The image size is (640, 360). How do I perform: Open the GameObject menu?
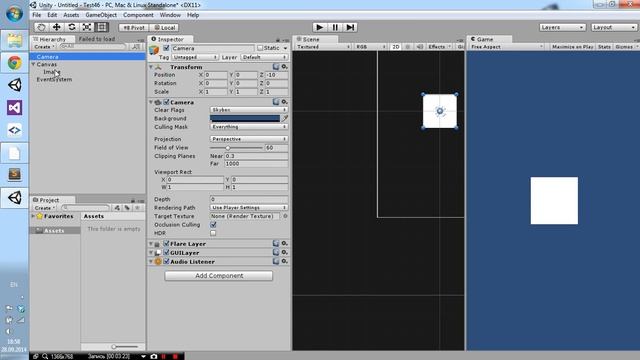[101, 15]
